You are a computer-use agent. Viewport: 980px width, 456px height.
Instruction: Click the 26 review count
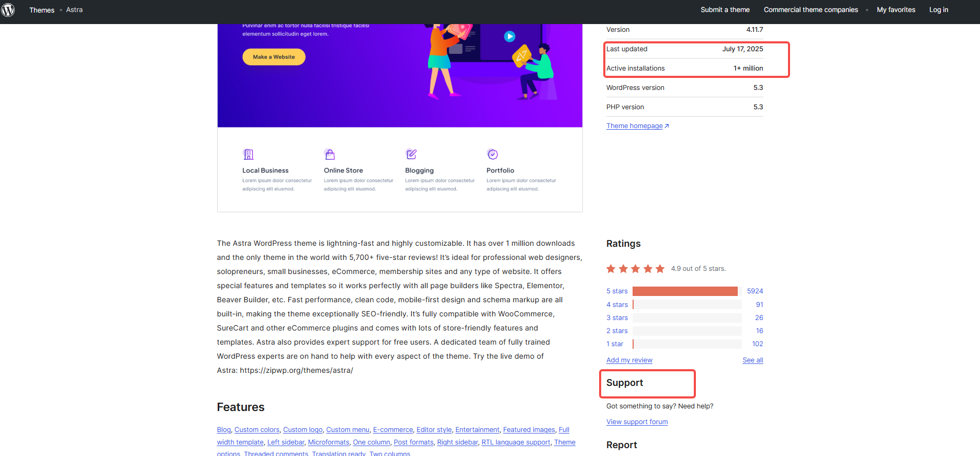coord(759,318)
